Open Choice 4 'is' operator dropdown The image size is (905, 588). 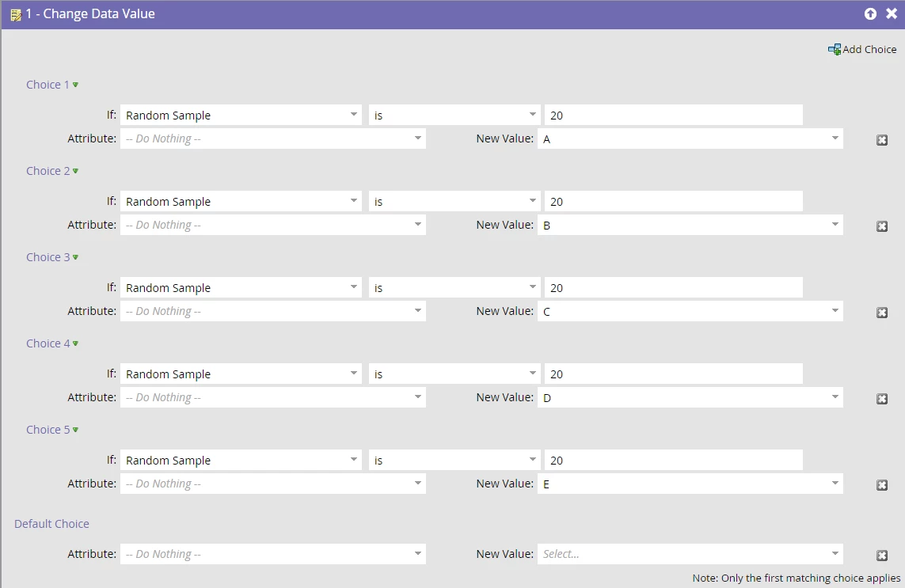click(x=454, y=374)
